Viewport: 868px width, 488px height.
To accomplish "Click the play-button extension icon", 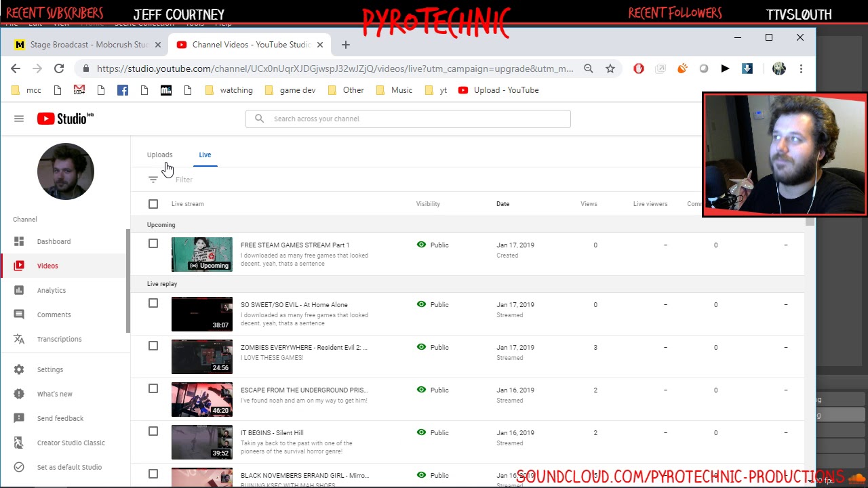I will pos(725,68).
